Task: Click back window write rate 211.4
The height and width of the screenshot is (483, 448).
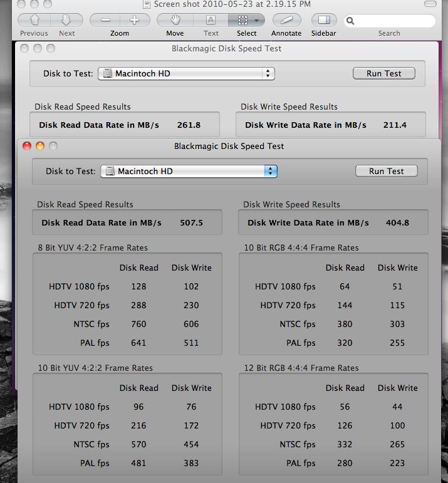Action: coord(395,125)
